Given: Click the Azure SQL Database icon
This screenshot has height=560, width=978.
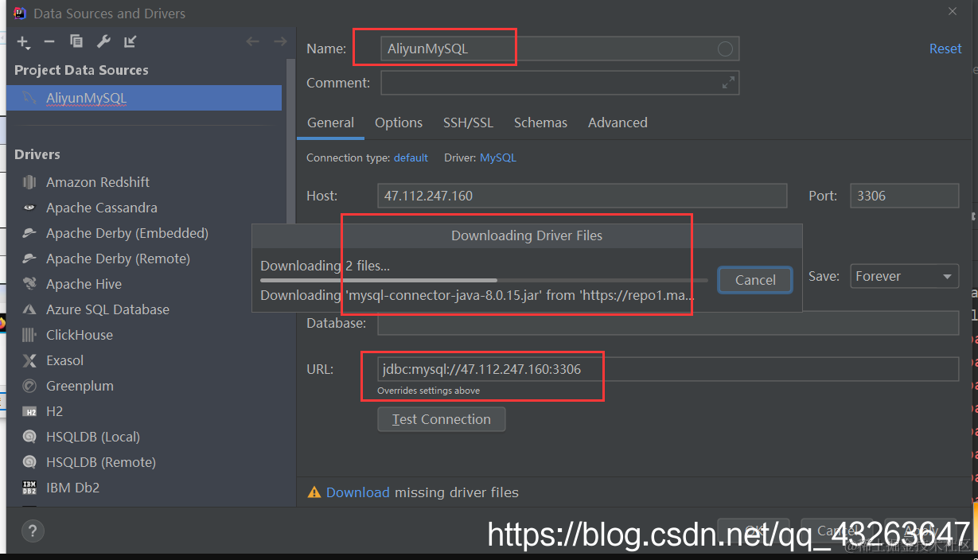Looking at the screenshot, I should click(29, 309).
